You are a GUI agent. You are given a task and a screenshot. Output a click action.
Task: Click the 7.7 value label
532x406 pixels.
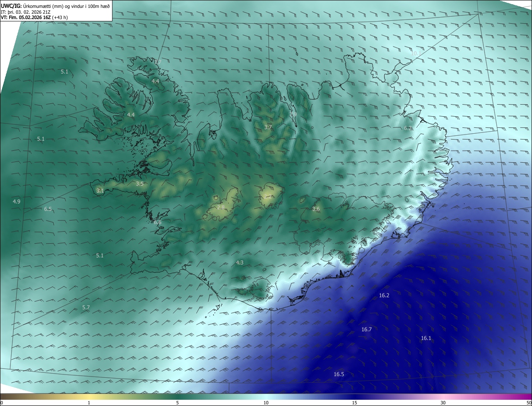[x=158, y=62]
